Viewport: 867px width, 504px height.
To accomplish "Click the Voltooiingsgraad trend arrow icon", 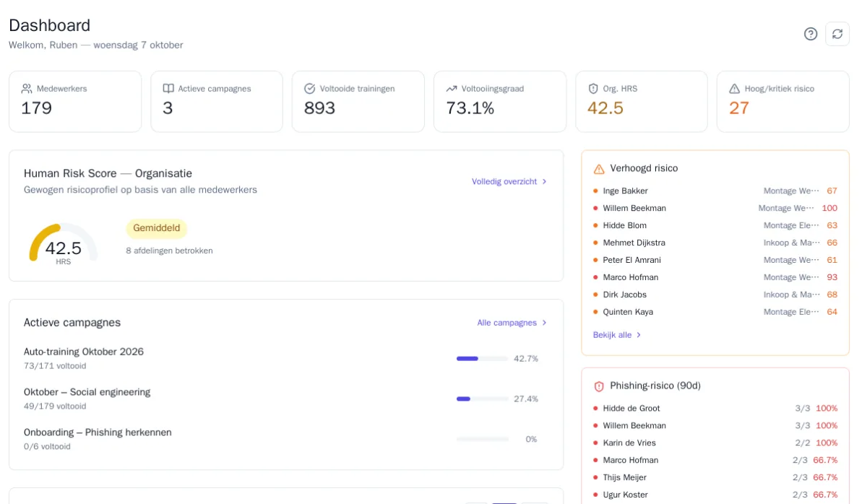I will click(452, 89).
